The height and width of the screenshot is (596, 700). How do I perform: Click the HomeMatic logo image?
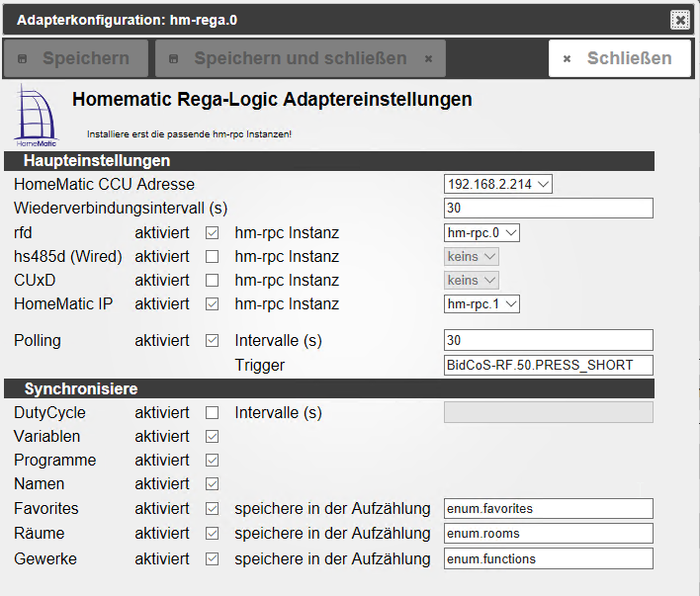click(37, 116)
